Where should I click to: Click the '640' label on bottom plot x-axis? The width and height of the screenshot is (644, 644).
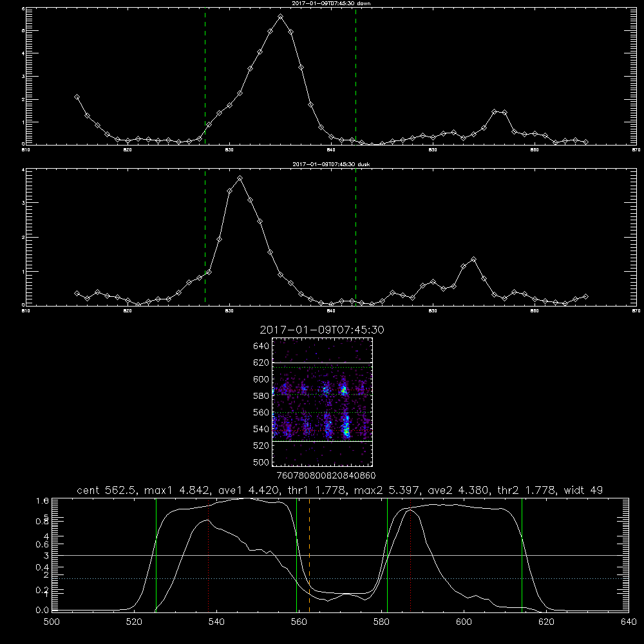(629, 622)
